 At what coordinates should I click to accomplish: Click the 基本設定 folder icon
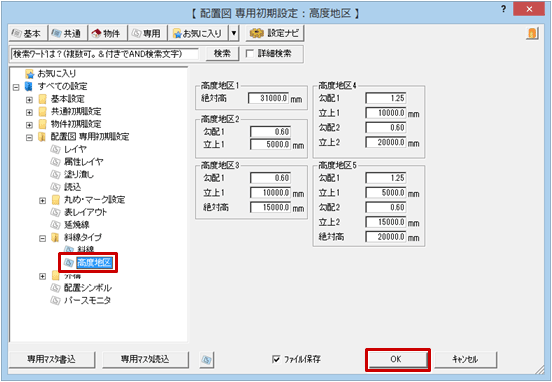point(43,99)
